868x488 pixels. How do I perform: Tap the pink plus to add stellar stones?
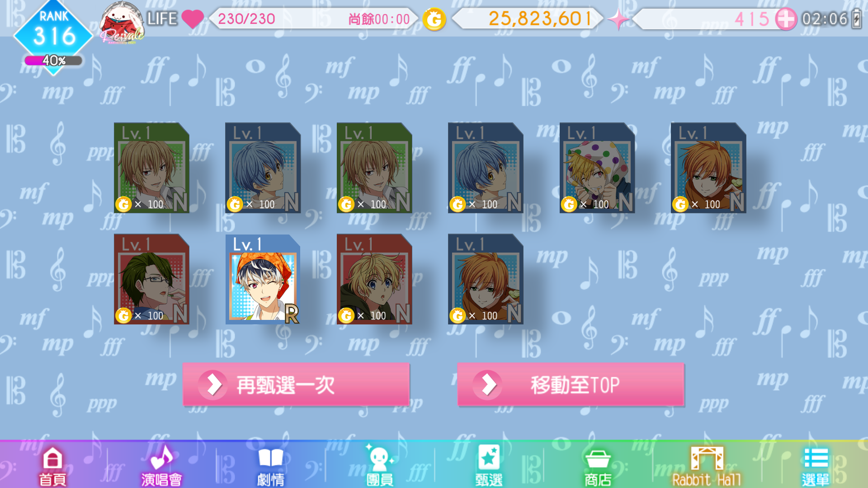(x=786, y=19)
